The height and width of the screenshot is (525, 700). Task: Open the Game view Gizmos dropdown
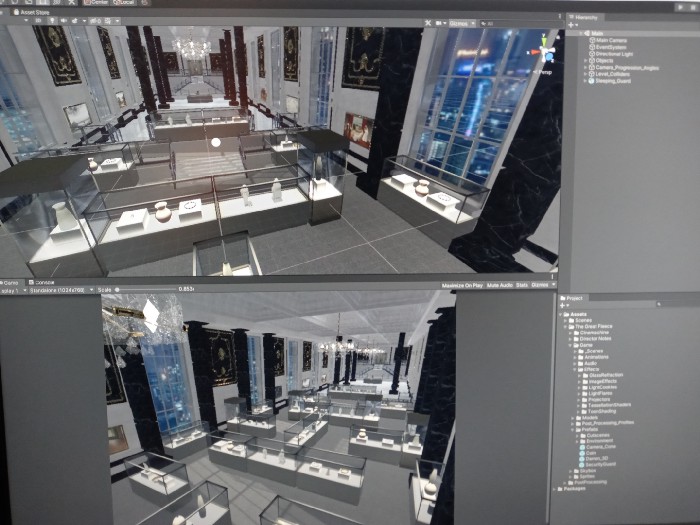click(541, 285)
